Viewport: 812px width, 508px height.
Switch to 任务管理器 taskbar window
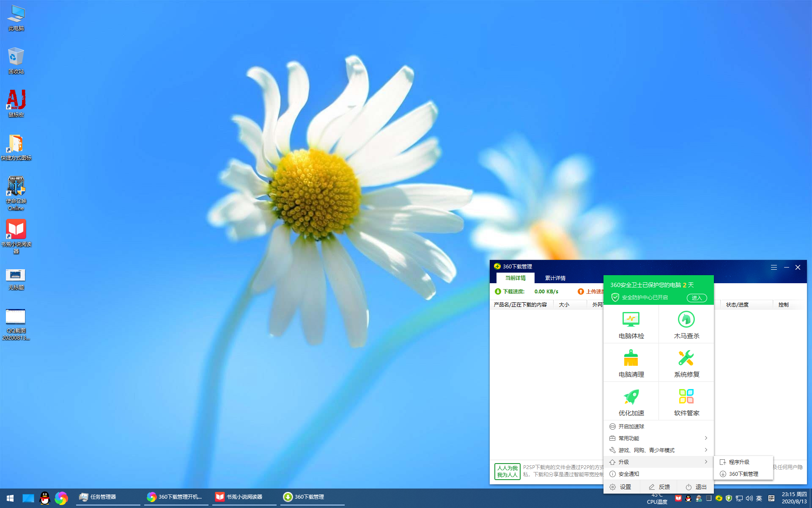click(x=108, y=497)
